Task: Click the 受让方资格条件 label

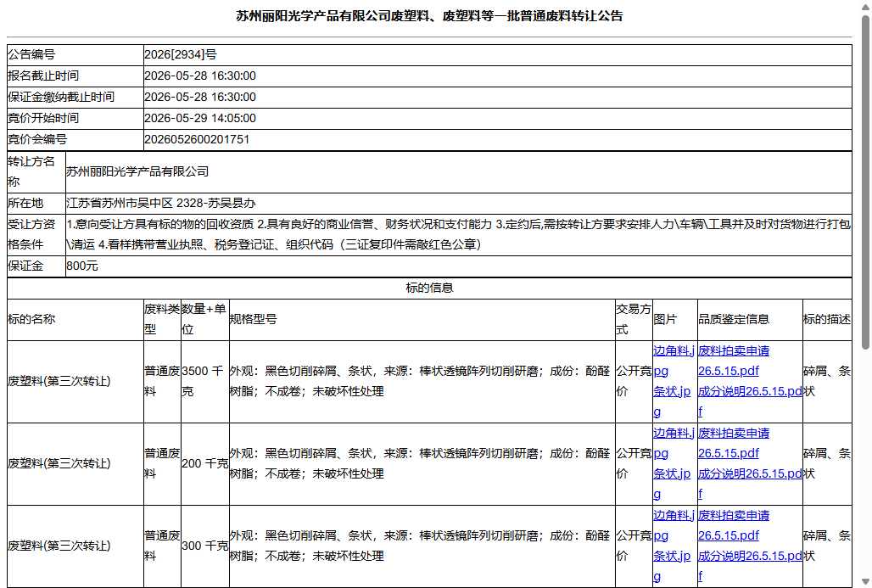Action: click(31, 234)
